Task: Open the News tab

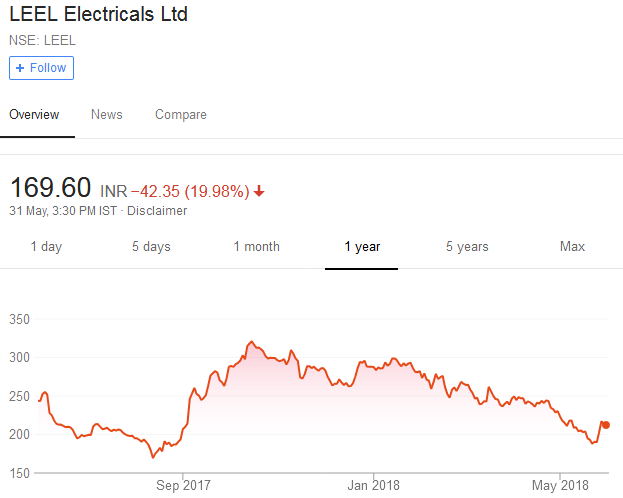Action: click(107, 115)
